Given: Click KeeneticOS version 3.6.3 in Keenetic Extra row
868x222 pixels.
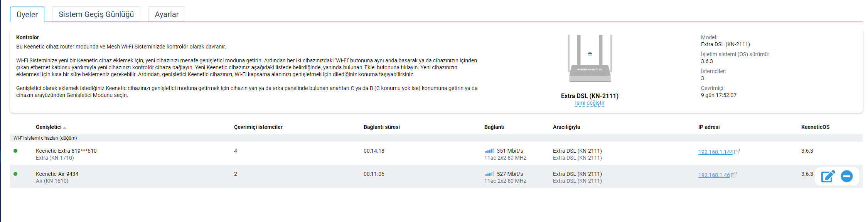Looking at the screenshot, I should [x=807, y=151].
